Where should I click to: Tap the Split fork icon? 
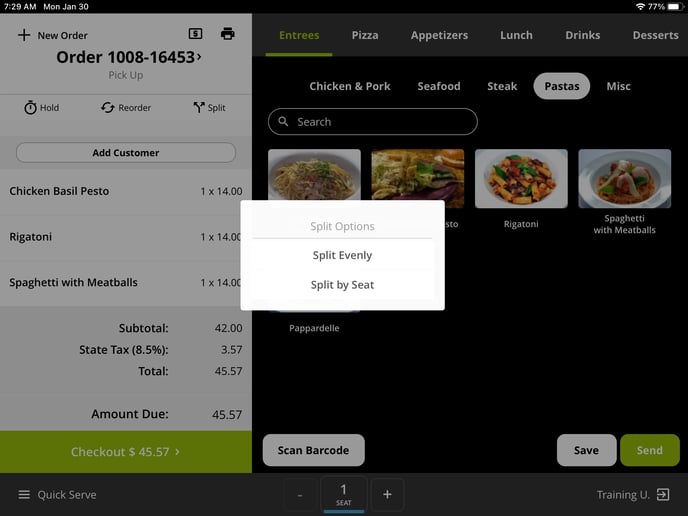(199, 108)
